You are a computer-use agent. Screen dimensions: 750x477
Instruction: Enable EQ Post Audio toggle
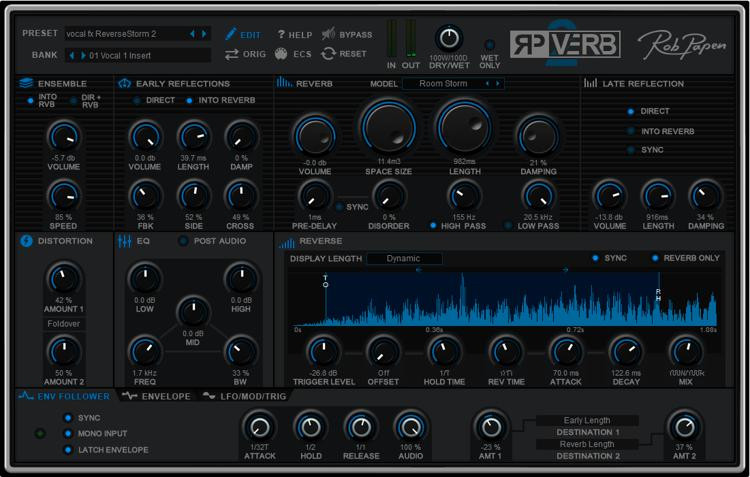183,241
